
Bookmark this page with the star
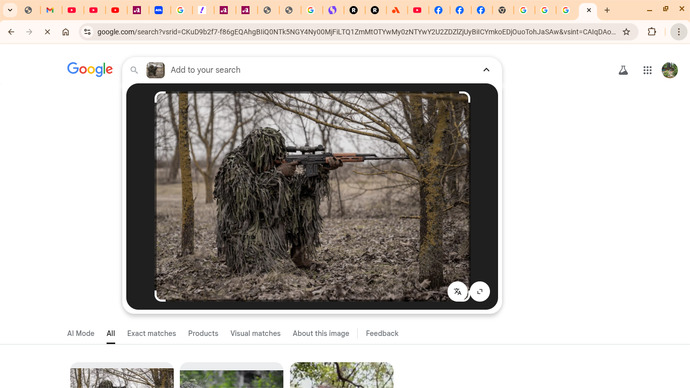(x=626, y=32)
